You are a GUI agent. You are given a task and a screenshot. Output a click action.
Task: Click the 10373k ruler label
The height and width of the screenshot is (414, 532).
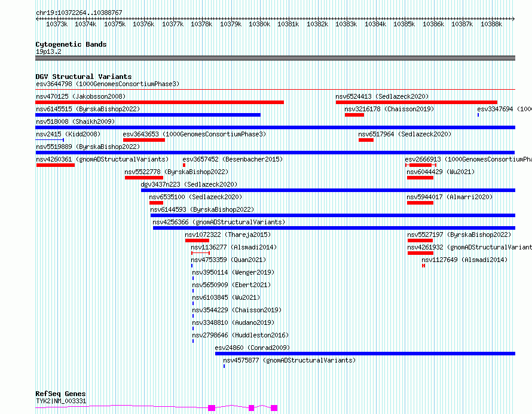(57, 24)
